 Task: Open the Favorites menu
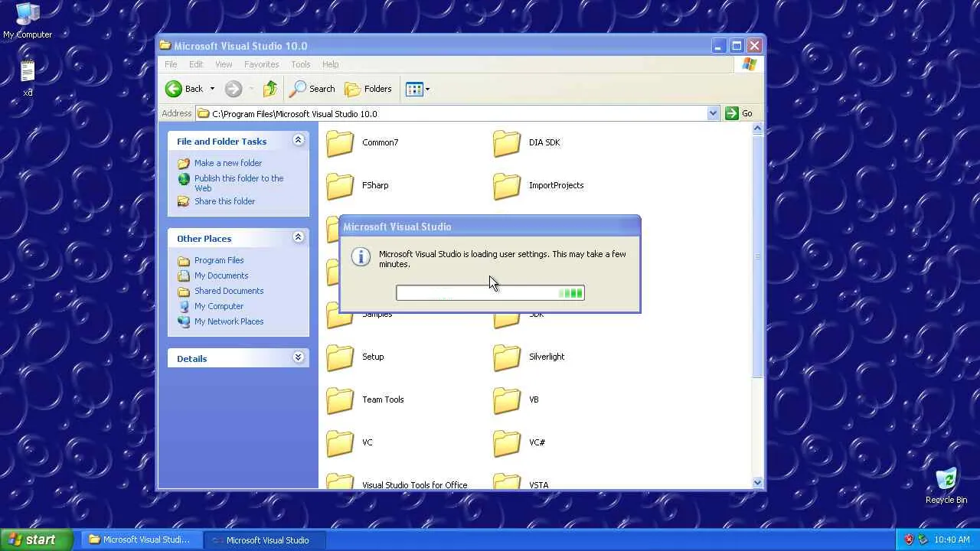coord(261,64)
